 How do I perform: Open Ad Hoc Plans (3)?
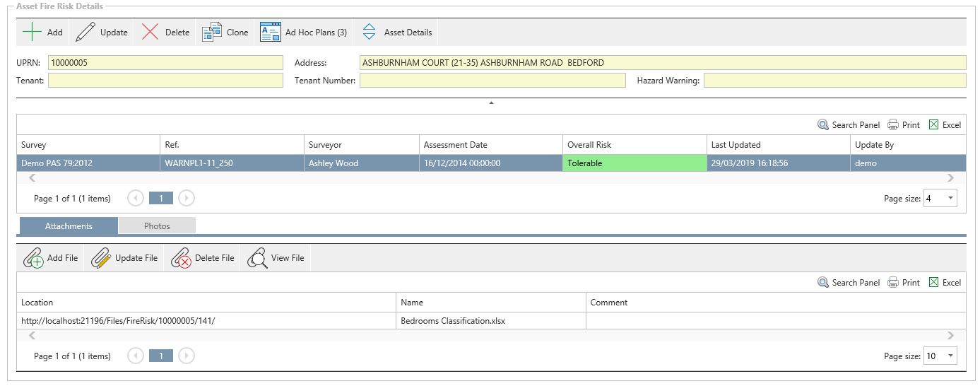coord(304,33)
